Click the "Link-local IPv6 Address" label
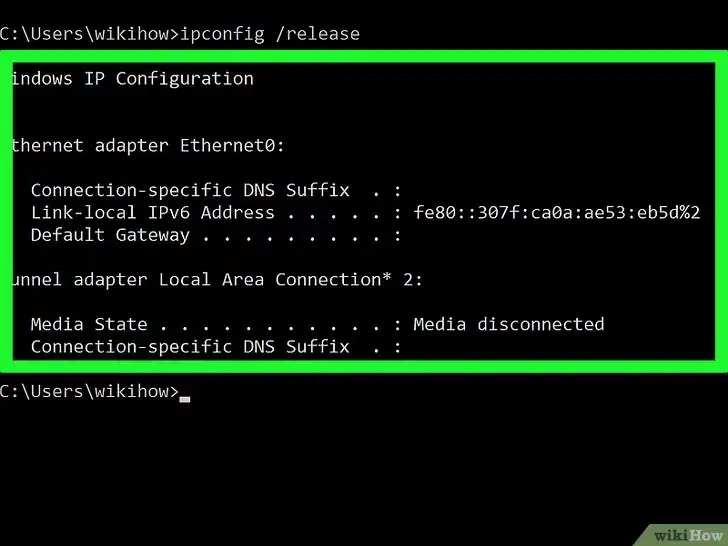The height and width of the screenshot is (546, 728). point(152,212)
